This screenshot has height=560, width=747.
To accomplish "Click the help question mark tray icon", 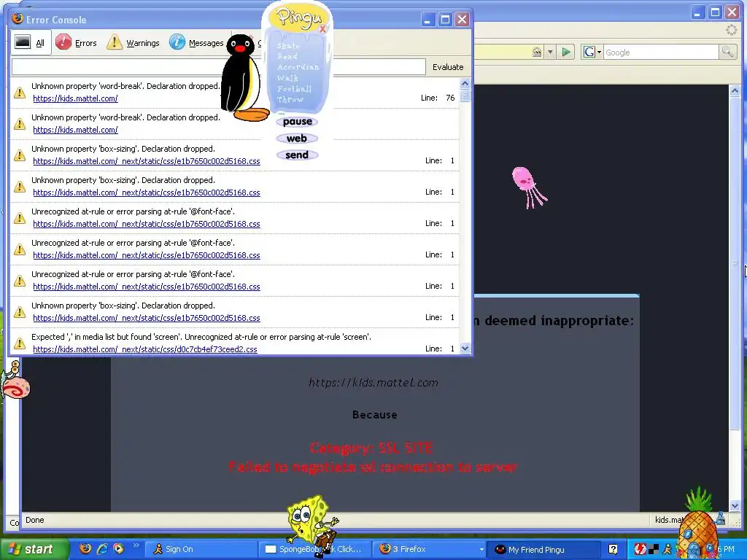I will point(613,549).
